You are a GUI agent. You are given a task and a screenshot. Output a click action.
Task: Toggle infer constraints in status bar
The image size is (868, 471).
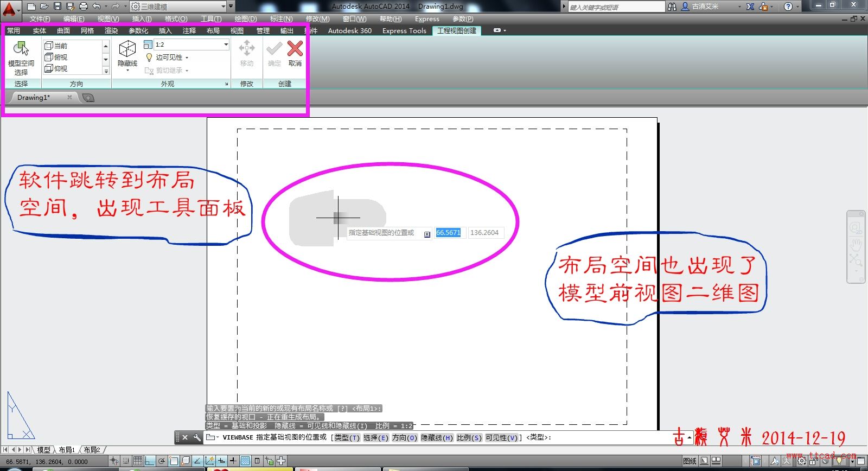point(114,461)
